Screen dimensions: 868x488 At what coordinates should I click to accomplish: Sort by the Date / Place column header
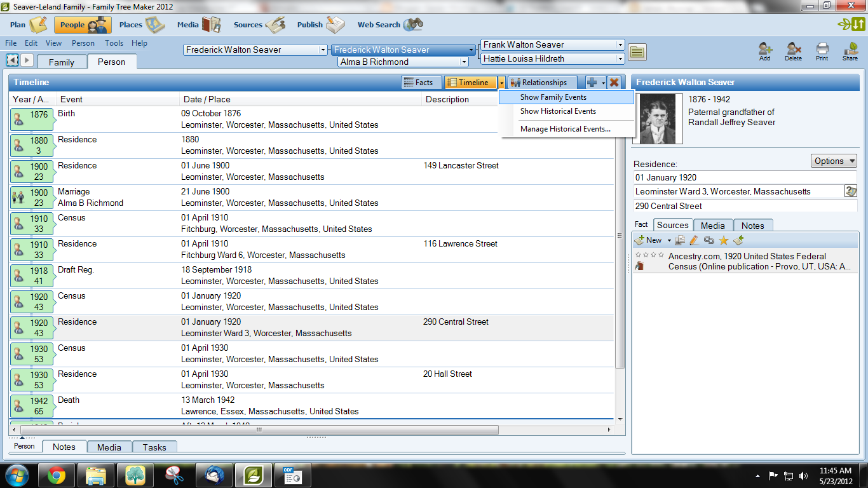tap(301, 99)
